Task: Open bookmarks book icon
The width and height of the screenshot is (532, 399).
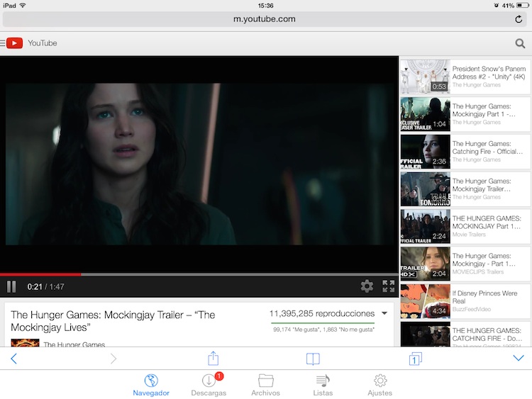Action: click(313, 359)
